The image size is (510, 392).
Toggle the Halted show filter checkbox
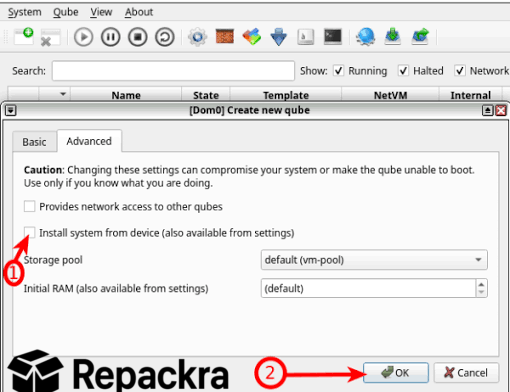(403, 71)
